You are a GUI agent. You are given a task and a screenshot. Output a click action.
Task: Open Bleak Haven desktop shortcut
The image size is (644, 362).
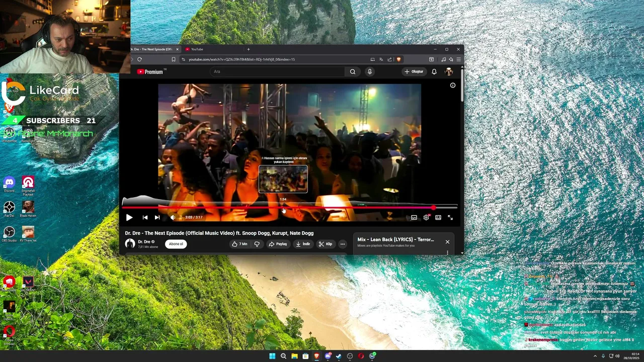click(x=28, y=209)
